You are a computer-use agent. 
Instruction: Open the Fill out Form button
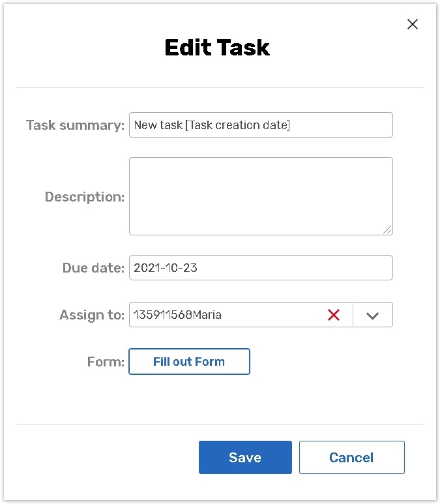[189, 362]
